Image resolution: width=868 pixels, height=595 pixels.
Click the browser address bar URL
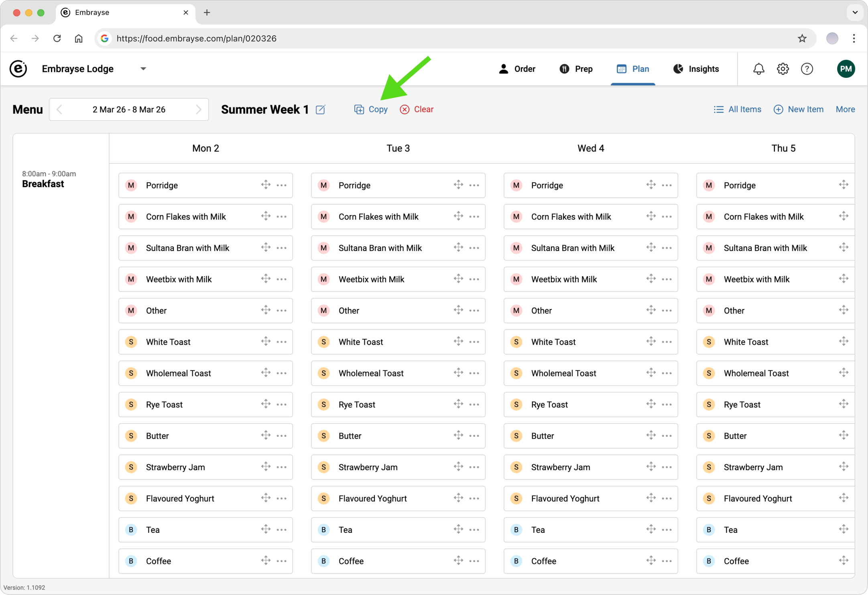[x=196, y=39]
